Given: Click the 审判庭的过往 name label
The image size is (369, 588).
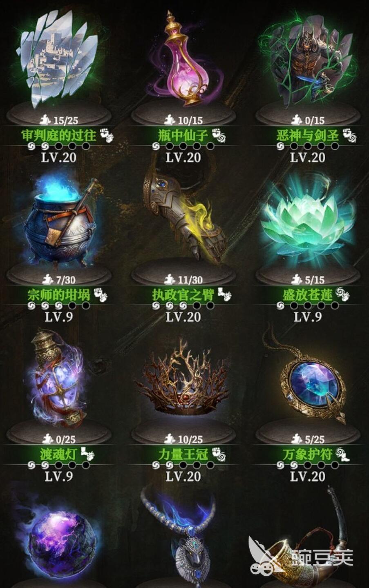Looking at the screenshot, I should click(x=58, y=135).
